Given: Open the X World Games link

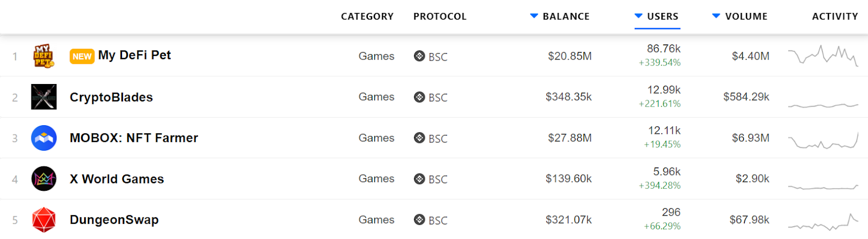Looking at the screenshot, I should (x=117, y=179).
